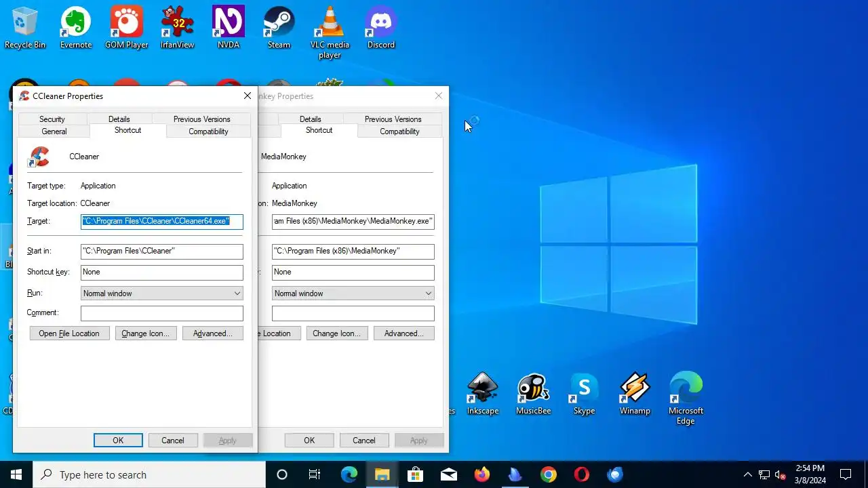The width and height of the screenshot is (868, 488).
Task: Select Shortcut tab in MediaMonkey Properties
Action: tap(319, 130)
